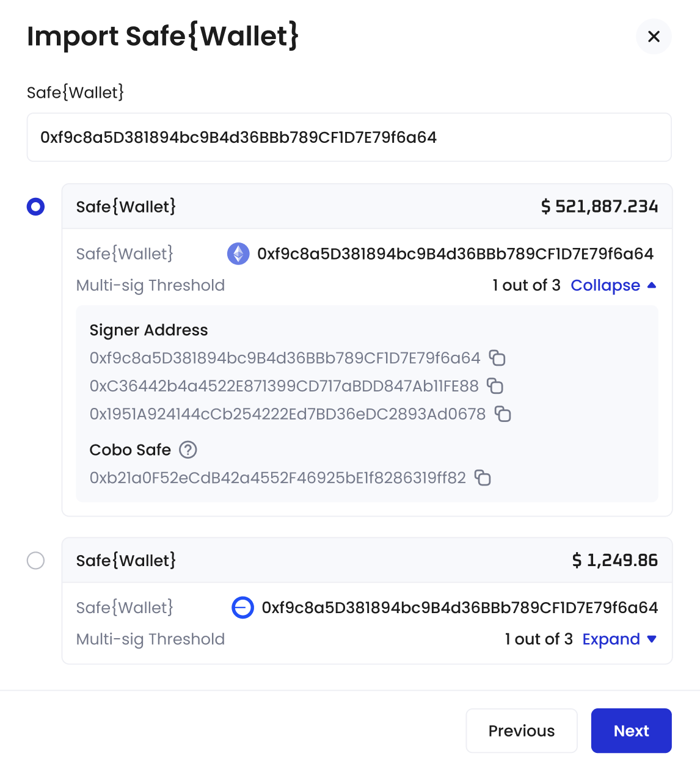
Task: Go to the Next step
Action: [631, 731]
